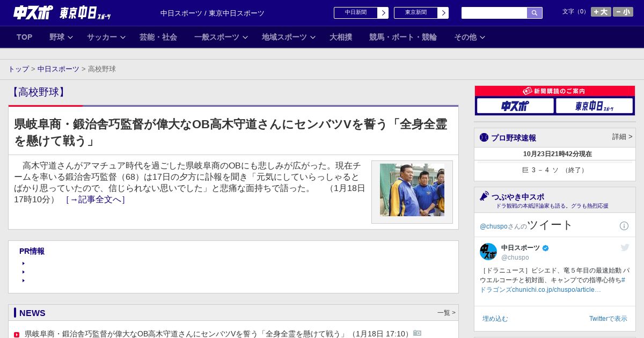644x338 pixels.
Task: Click the magnifier search button
Action: [535, 13]
